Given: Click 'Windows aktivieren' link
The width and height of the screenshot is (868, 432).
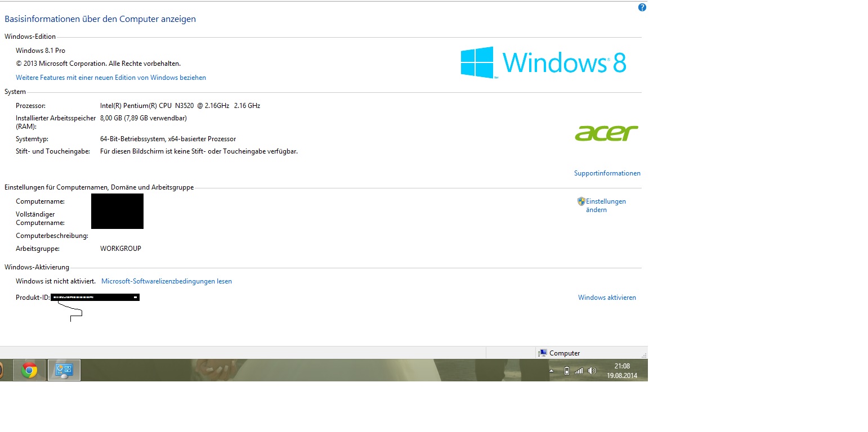Looking at the screenshot, I should [x=607, y=298].
